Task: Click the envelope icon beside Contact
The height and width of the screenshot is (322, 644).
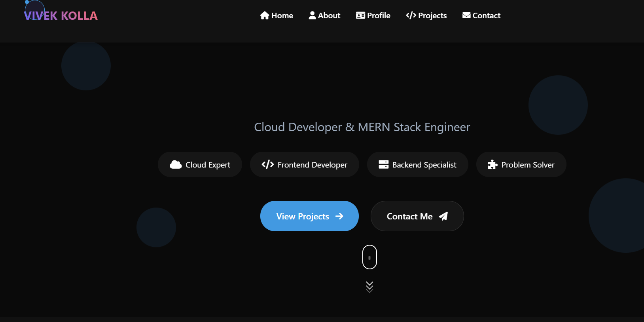Action: point(466,15)
